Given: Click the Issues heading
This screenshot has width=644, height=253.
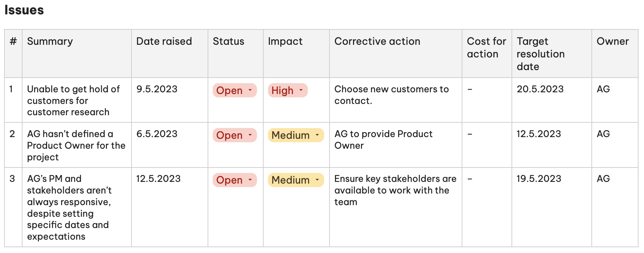Looking at the screenshot, I should point(24,10).
